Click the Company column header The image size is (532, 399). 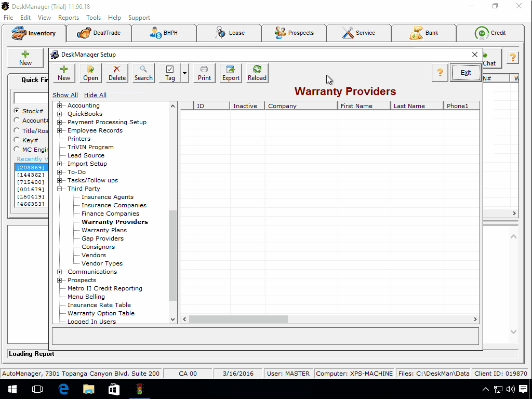(301, 106)
